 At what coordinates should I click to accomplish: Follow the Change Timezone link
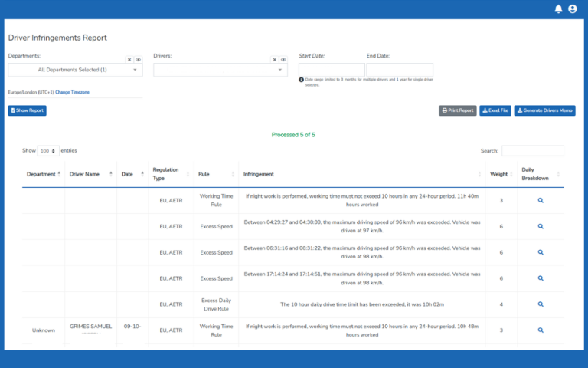(x=72, y=92)
